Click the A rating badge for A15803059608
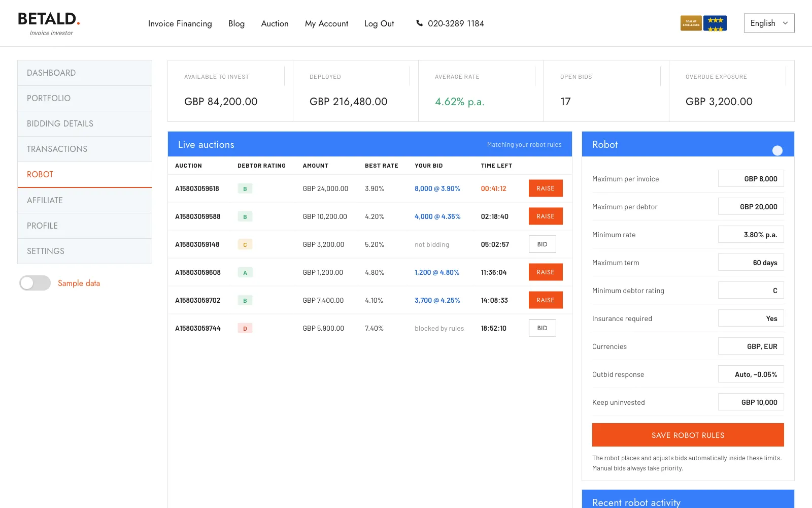Image resolution: width=812 pixels, height=508 pixels. coord(245,272)
